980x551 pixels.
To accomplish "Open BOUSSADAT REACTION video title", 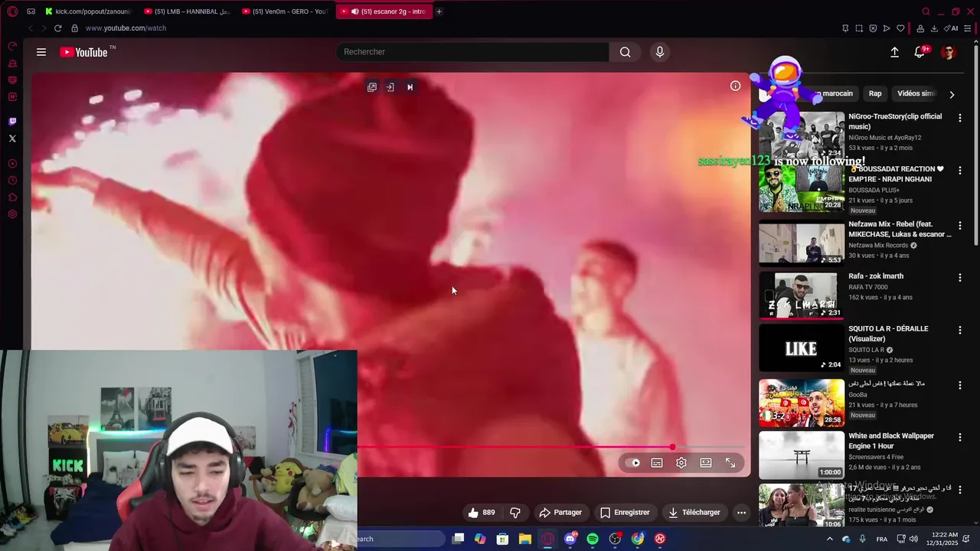I will click(x=896, y=174).
